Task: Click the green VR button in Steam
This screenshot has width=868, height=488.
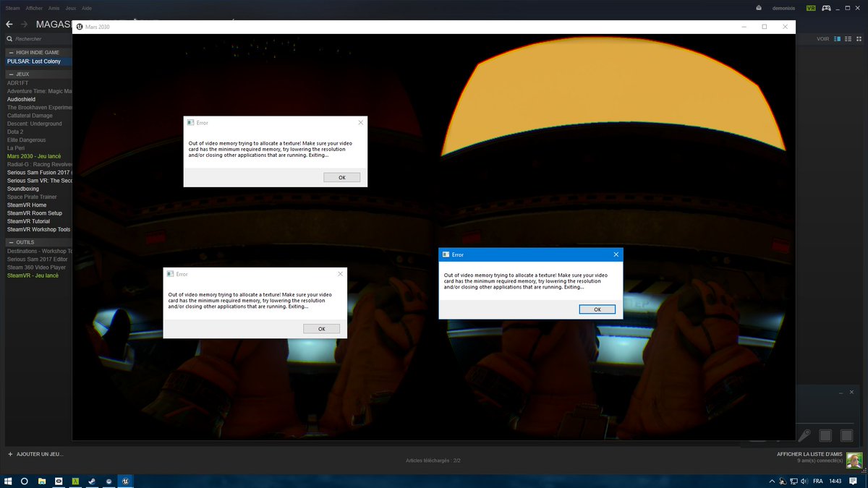Action: (x=811, y=8)
